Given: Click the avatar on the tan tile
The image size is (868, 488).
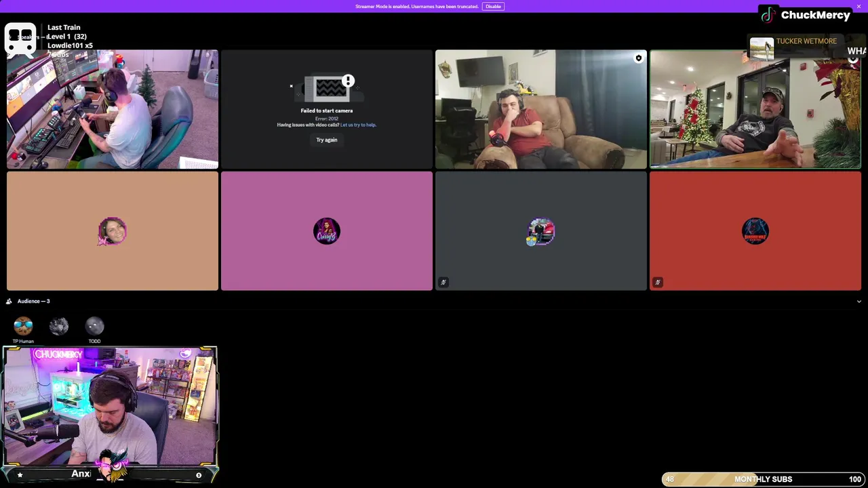Looking at the screenshot, I should click(113, 231).
